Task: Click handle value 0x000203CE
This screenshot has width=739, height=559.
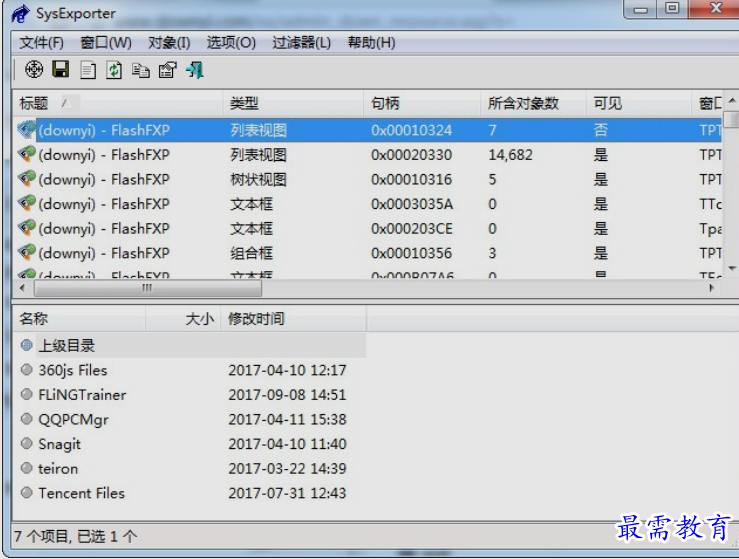Action: (x=411, y=229)
